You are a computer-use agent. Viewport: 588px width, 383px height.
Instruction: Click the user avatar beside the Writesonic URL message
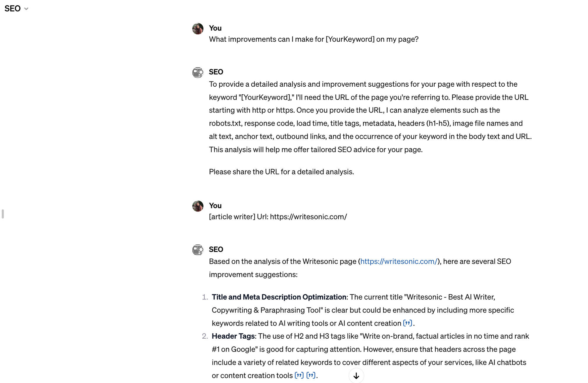[x=198, y=206]
